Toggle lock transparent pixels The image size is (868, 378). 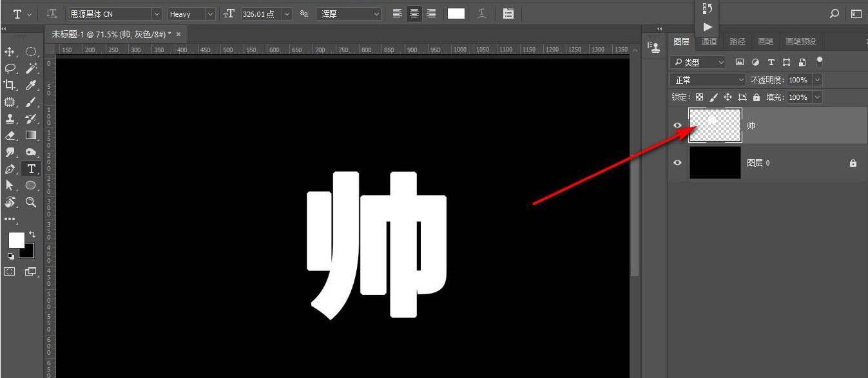699,97
